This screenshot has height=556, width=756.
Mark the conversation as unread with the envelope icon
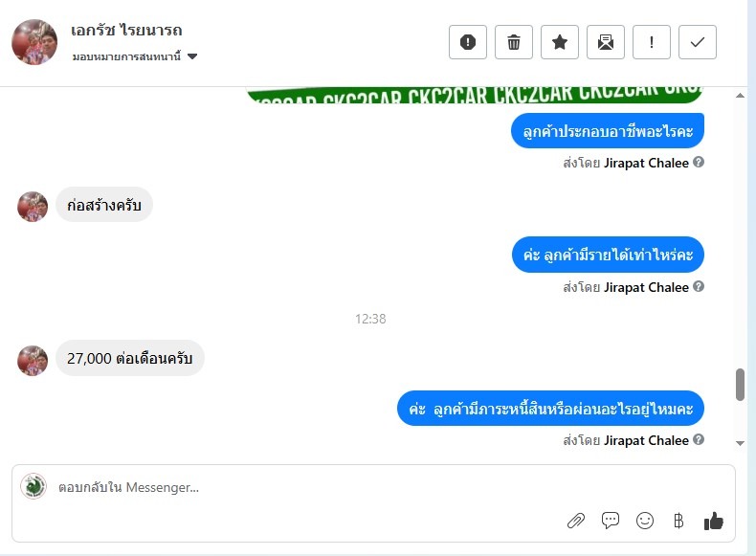tap(606, 42)
